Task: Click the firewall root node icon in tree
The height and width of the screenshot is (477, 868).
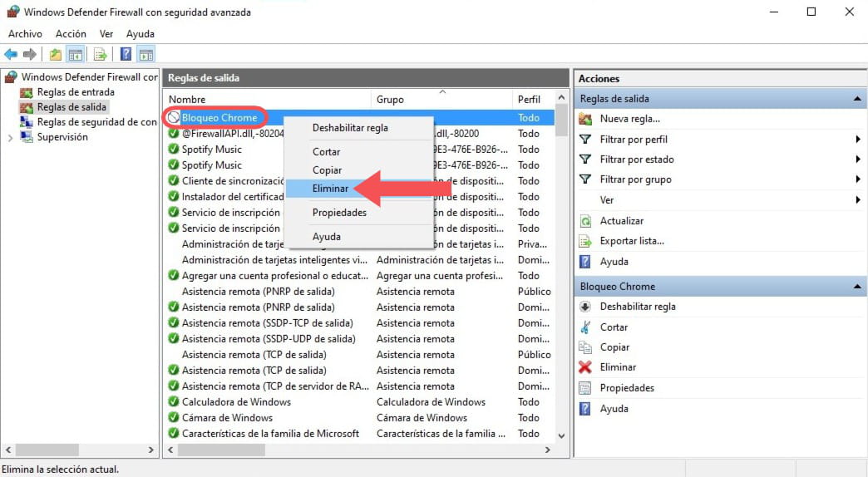Action: pyautogui.click(x=11, y=76)
